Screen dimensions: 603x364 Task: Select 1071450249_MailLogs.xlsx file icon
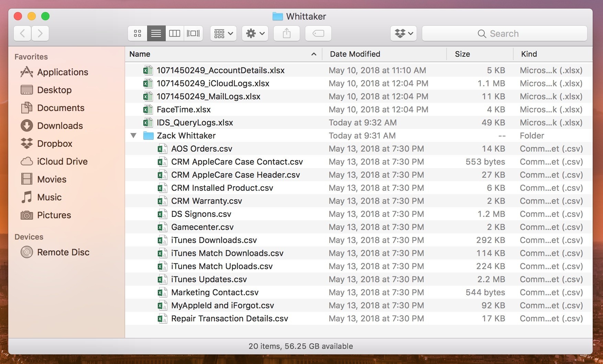148,97
